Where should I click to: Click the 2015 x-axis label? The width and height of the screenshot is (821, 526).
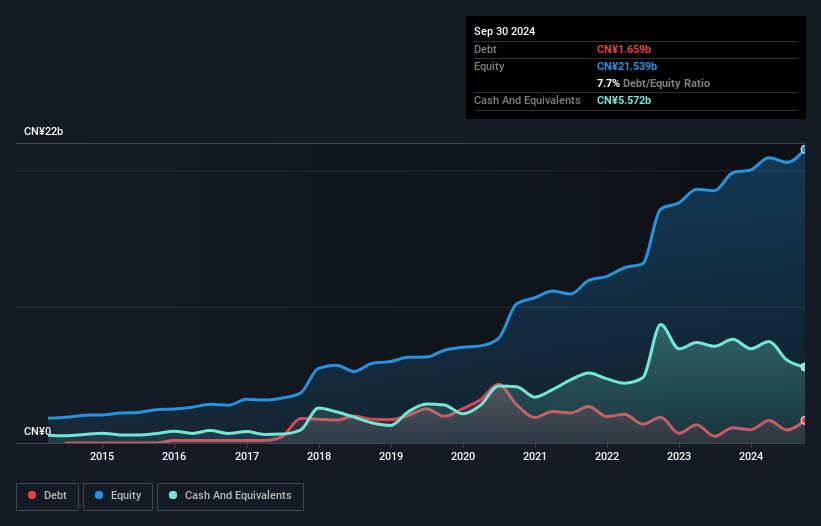coord(102,456)
